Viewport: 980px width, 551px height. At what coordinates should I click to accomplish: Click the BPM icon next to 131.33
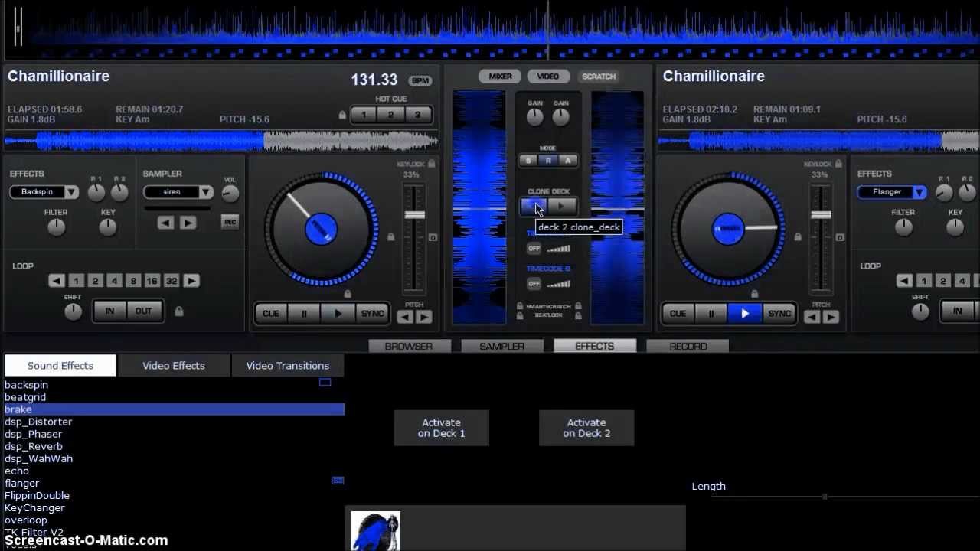tap(420, 81)
